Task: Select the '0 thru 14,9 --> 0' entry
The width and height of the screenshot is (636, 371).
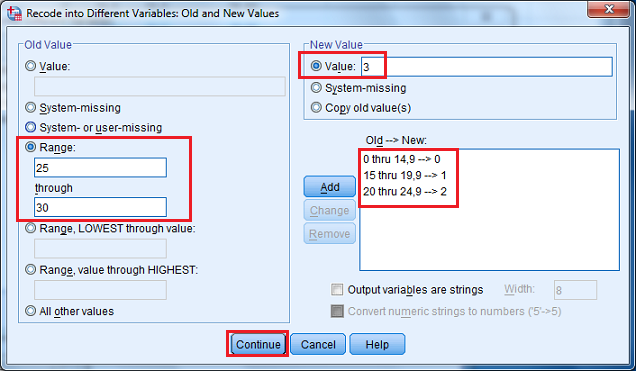Action: click(x=402, y=159)
